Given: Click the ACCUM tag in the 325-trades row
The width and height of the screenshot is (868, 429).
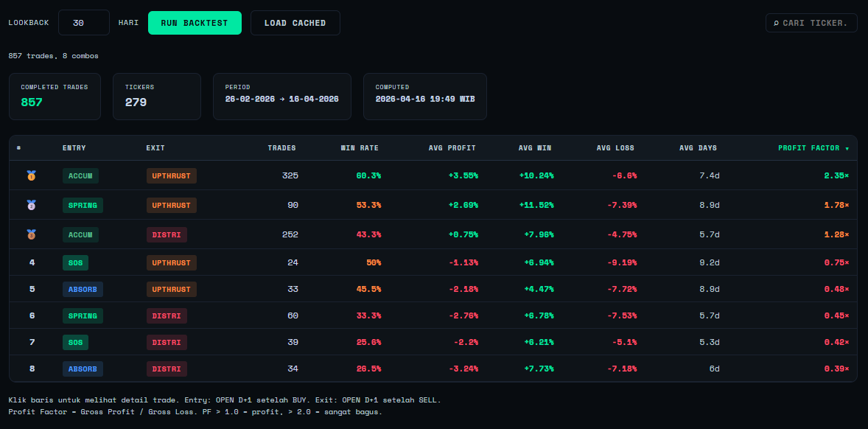Looking at the screenshot, I should 80,176.
